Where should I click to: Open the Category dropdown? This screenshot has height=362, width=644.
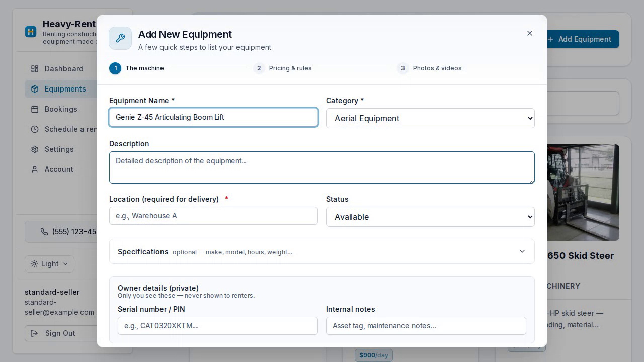pyautogui.click(x=430, y=118)
